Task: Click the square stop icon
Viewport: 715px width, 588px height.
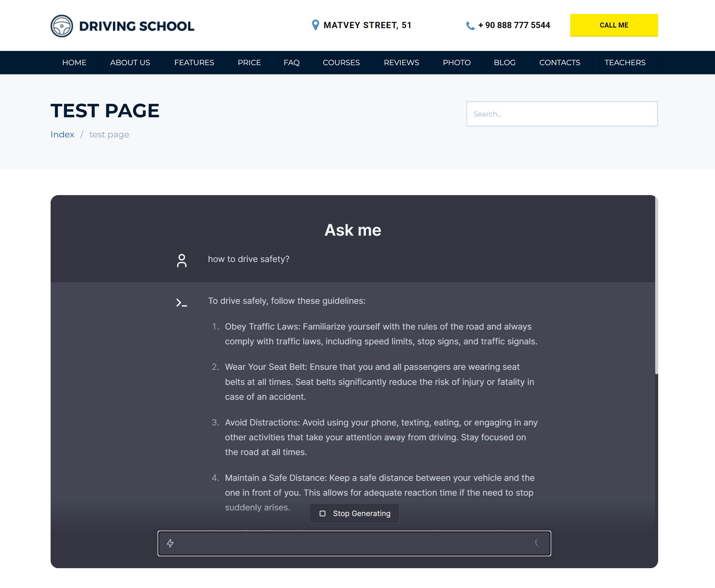Action: (x=322, y=513)
